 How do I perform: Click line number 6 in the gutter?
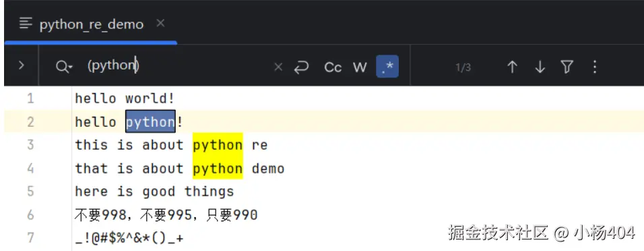click(x=30, y=215)
